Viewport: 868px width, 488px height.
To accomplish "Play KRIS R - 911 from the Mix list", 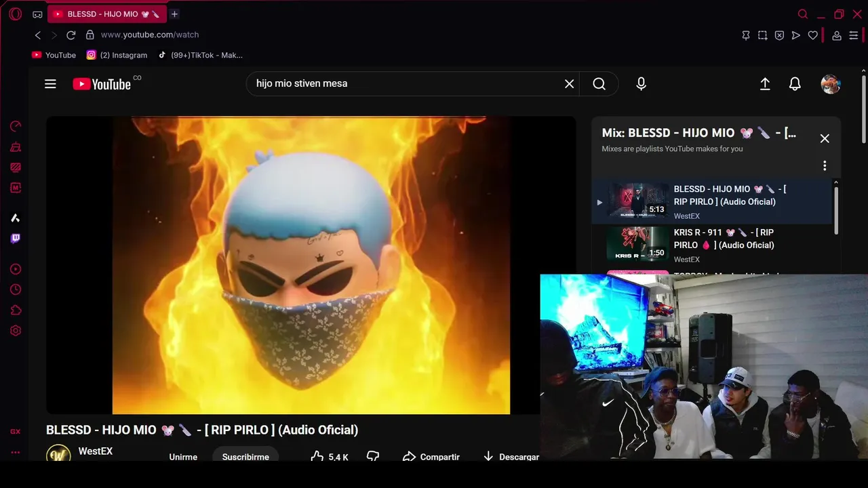I will pos(712,245).
